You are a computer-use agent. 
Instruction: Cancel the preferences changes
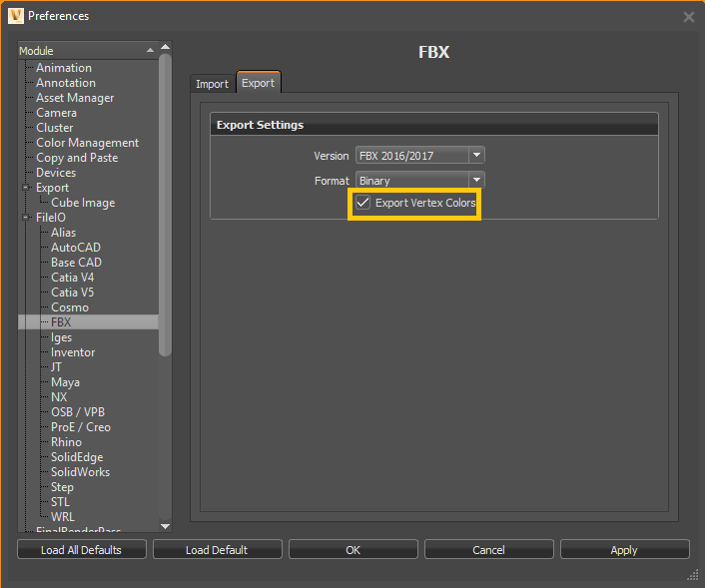pos(488,550)
